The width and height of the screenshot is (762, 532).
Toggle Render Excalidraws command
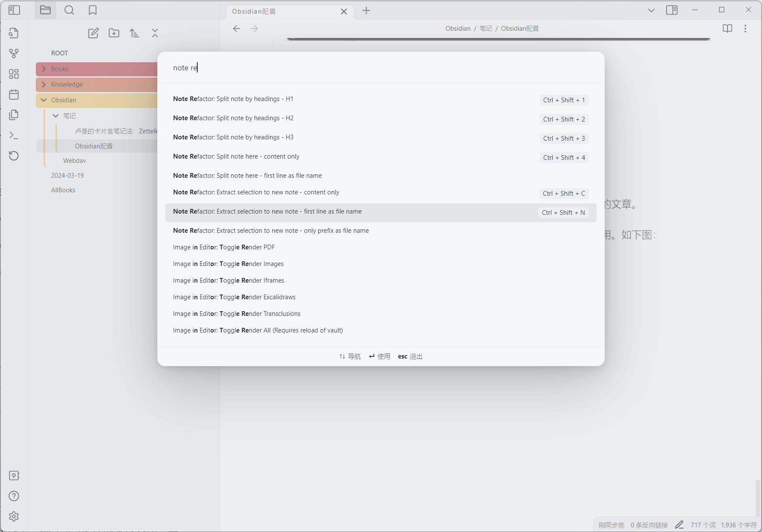tap(381, 297)
